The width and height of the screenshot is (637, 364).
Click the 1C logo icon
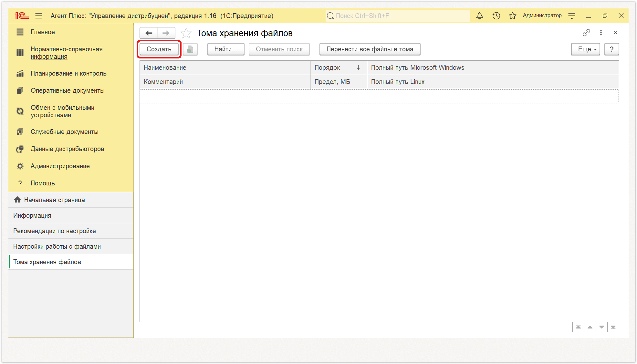click(22, 16)
